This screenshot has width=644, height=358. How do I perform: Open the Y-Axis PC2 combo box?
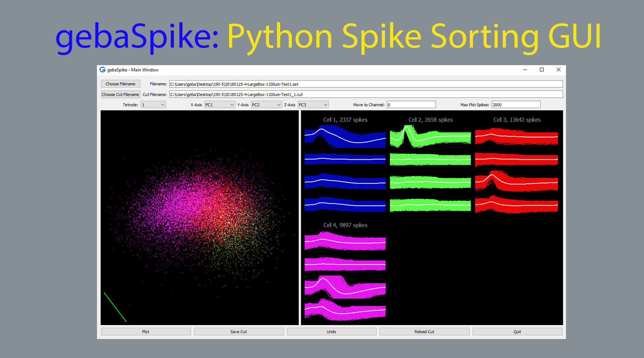266,105
